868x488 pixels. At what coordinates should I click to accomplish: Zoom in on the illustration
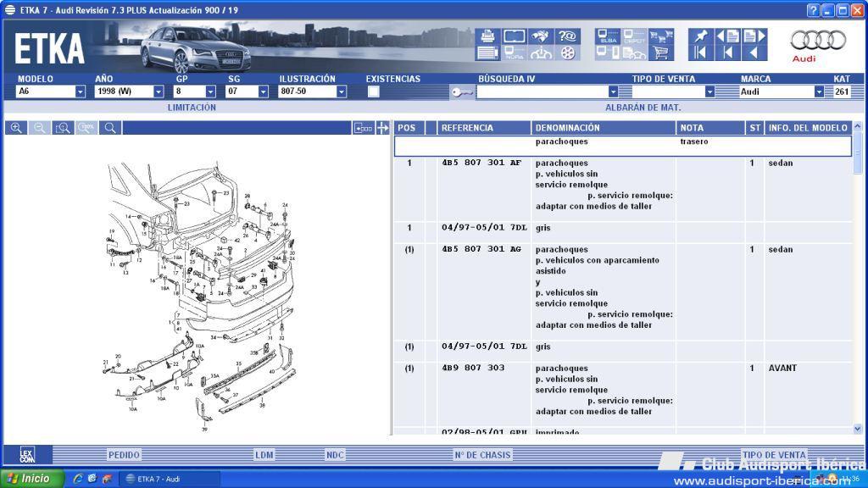click(16, 128)
